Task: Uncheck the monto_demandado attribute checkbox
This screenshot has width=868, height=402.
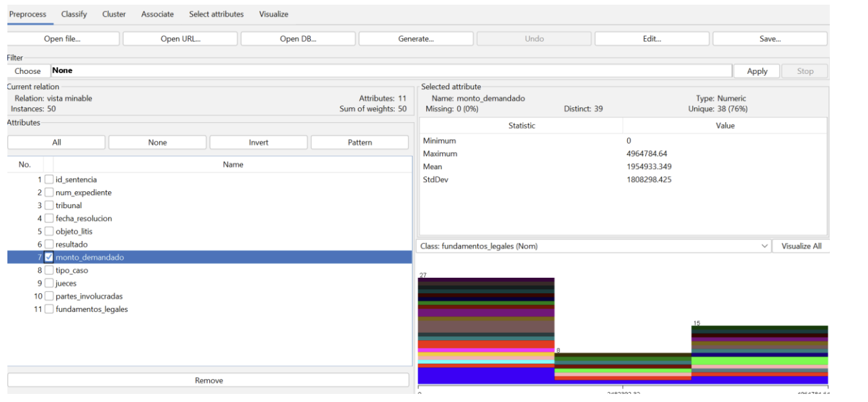Action: coord(49,257)
